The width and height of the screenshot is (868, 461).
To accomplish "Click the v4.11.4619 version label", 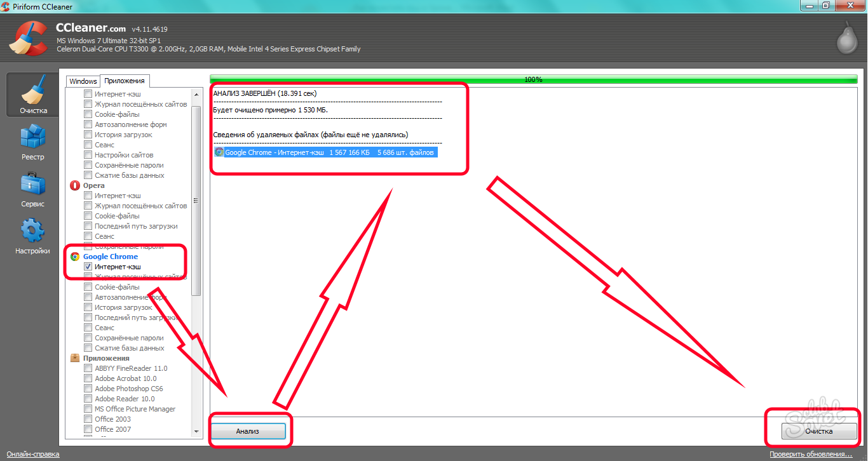I will tap(150, 30).
